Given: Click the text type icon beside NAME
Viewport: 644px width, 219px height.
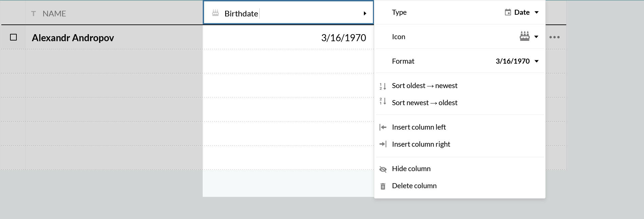Looking at the screenshot, I should click(x=34, y=13).
